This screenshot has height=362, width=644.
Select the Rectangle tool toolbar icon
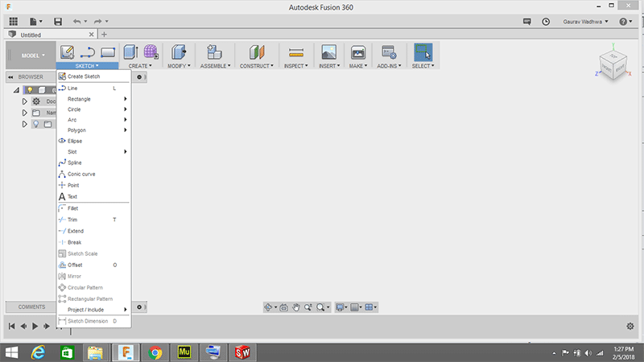(x=108, y=52)
